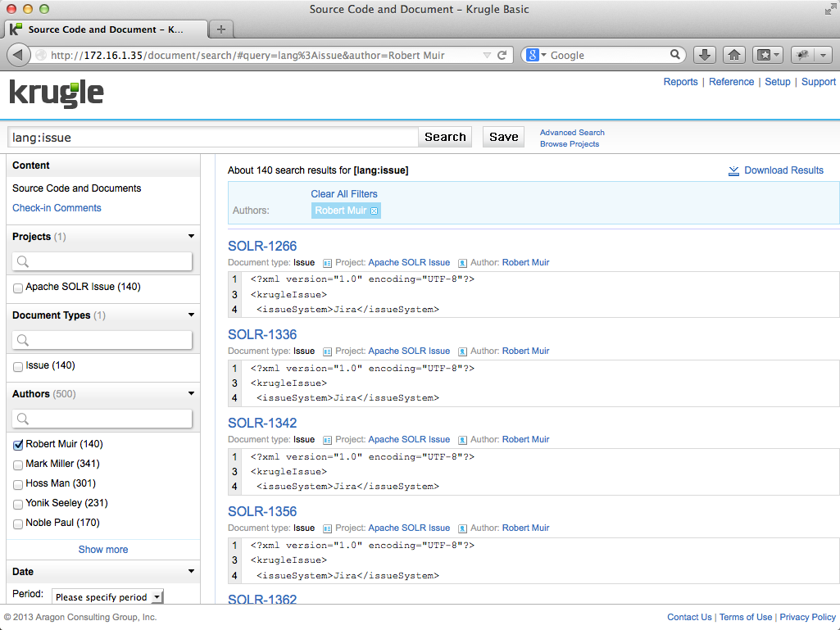
Task: Open the developer toolbar dropdown arrow
Action: click(x=824, y=55)
